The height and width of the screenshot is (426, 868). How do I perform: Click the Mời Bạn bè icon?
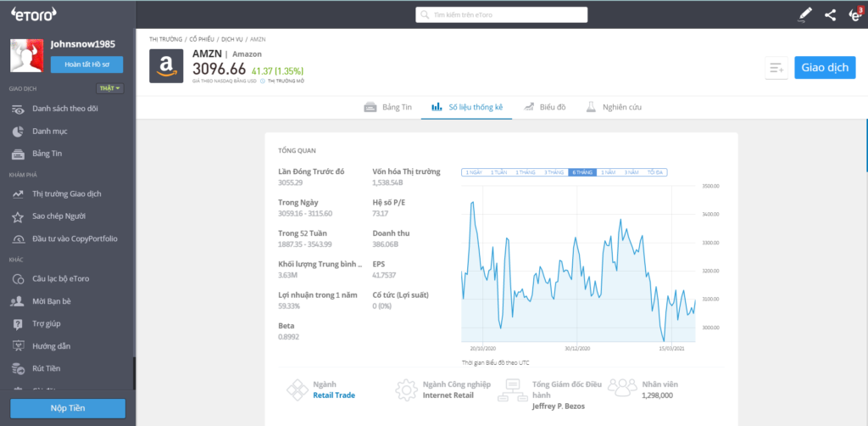click(18, 301)
